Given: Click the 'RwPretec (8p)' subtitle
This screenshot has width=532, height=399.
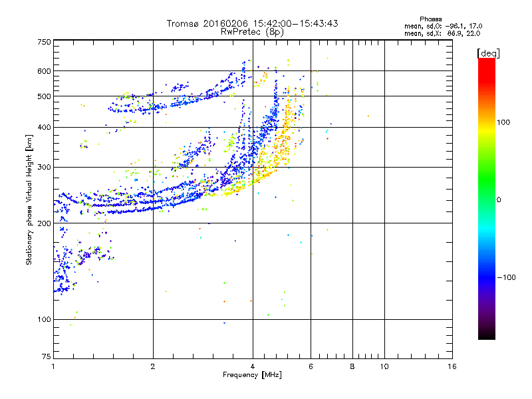Looking at the screenshot, I should coord(252,32).
